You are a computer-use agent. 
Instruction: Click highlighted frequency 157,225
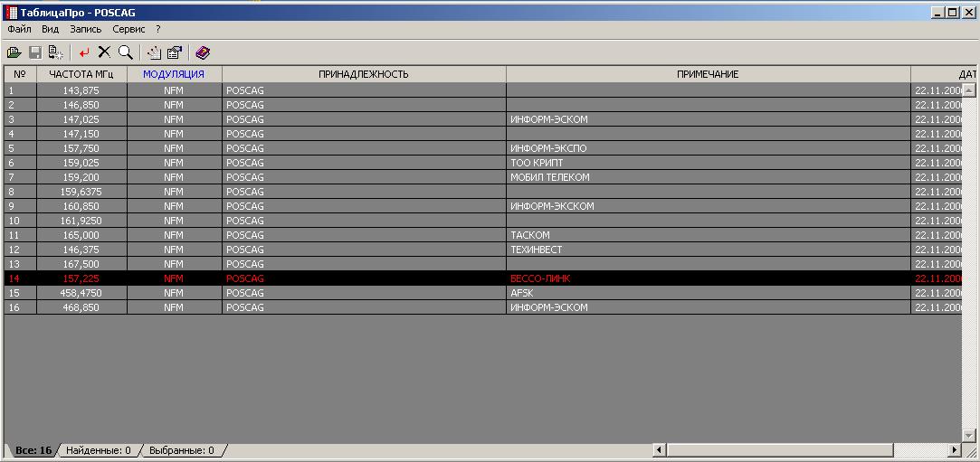tap(81, 278)
